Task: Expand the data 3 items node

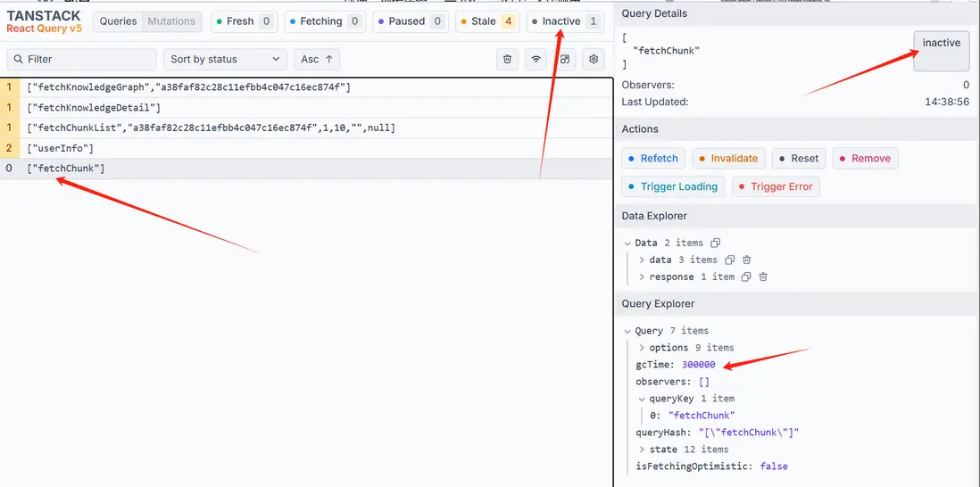Action: coord(642,260)
